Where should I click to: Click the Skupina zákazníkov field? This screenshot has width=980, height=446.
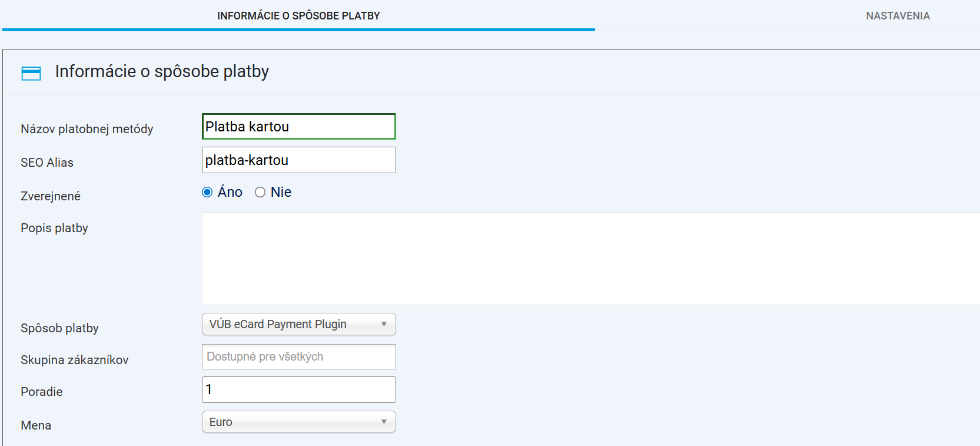298,356
